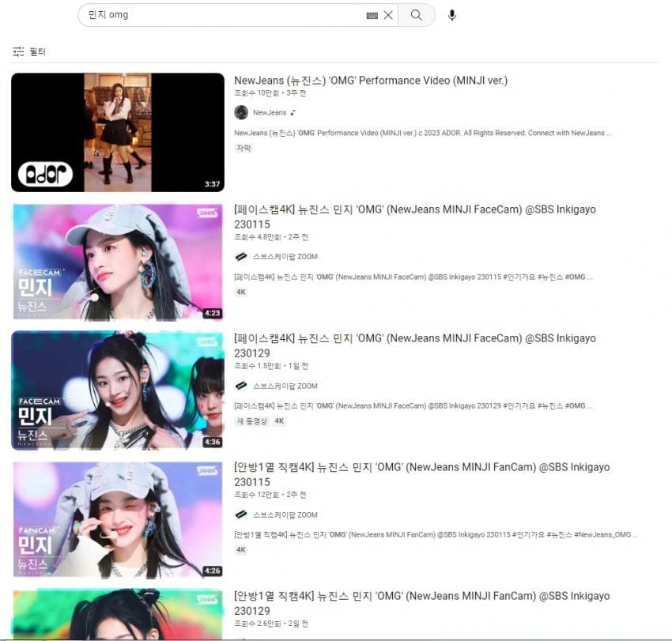Click the '조회수 12만회 • 2주 전' view count
The width and height of the screenshot is (672, 641).
[x=270, y=495]
